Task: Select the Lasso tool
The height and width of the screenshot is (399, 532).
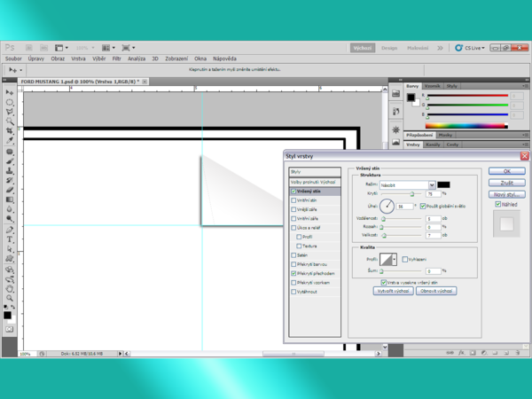Action: click(10, 112)
